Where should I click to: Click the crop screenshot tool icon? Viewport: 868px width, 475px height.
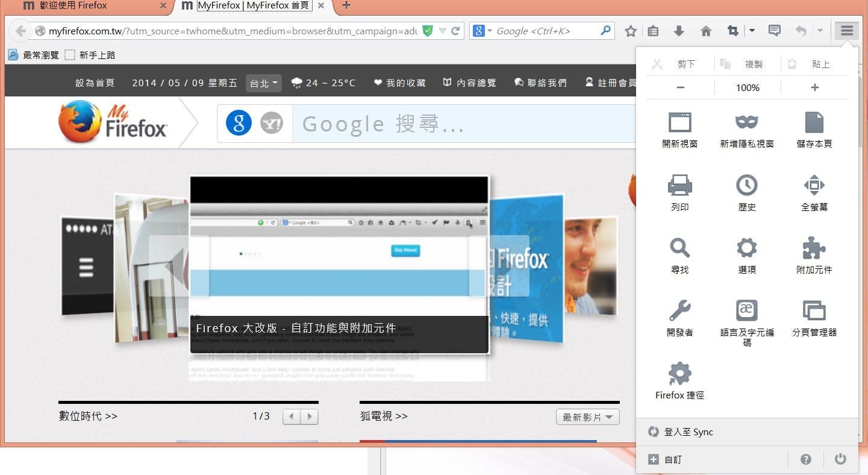coord(733,31)
